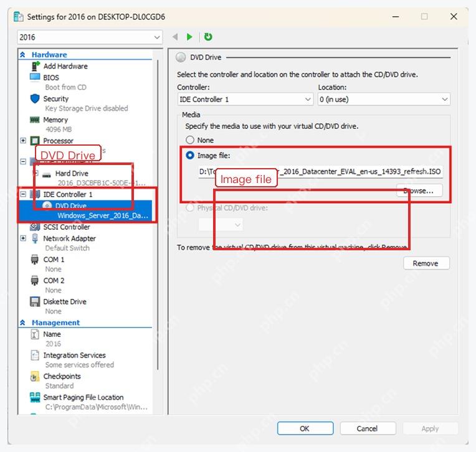Select the Smart Paging File Location icon
Image resolution: width=476 pixels, height=452 pixels.
click(35, 397)
